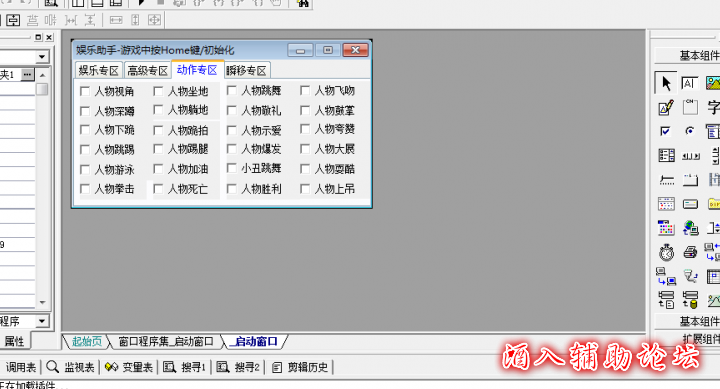Check the 人物上吊 option
This screenshot has width=720, height=389.
click(x=305, y=188)
